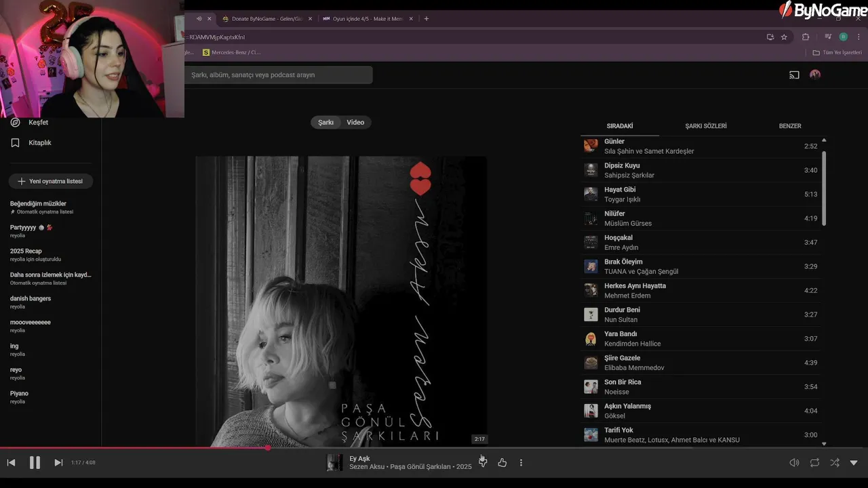Click the thumbs down dislike icon
The image size is (868, 488).
[x=483, y=462]
